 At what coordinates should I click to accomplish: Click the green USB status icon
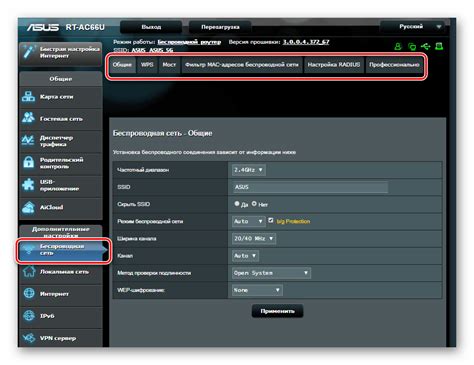425,46
